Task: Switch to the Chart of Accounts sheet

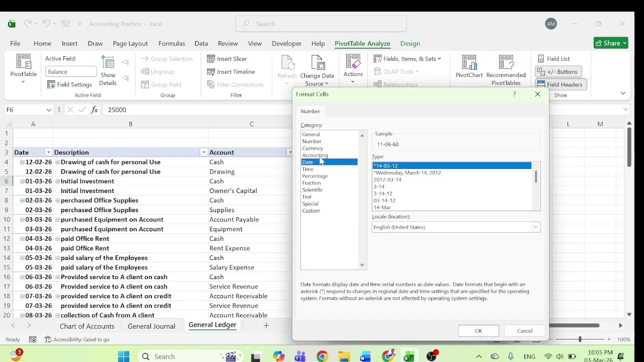Action: tap(87, 326)
